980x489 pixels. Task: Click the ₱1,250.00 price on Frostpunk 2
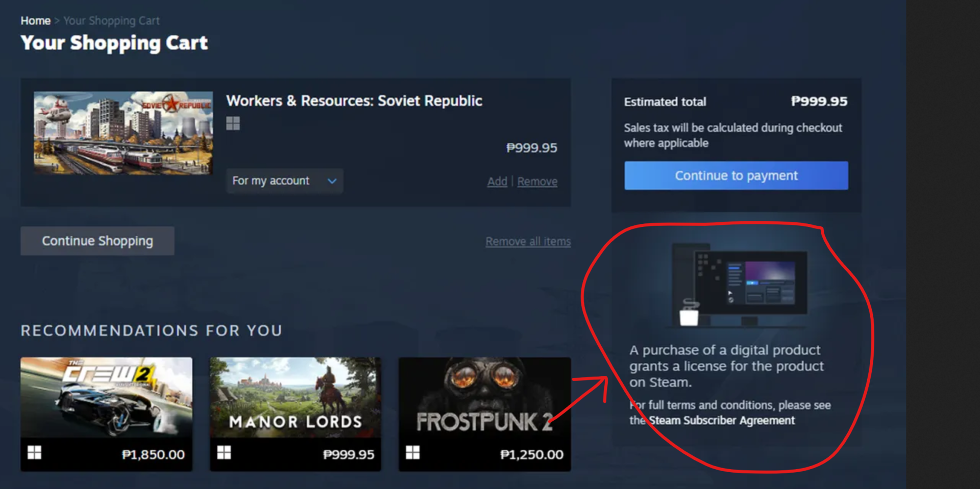pos(531,454)
